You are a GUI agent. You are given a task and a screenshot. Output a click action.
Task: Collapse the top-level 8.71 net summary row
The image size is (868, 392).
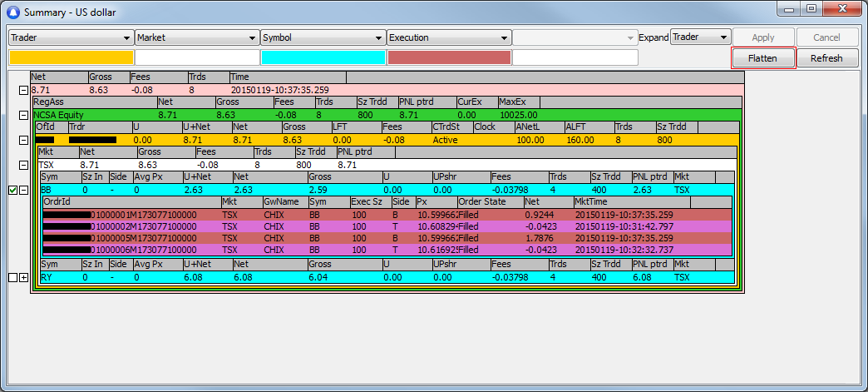pyautogui.click(x=23, y=89)
